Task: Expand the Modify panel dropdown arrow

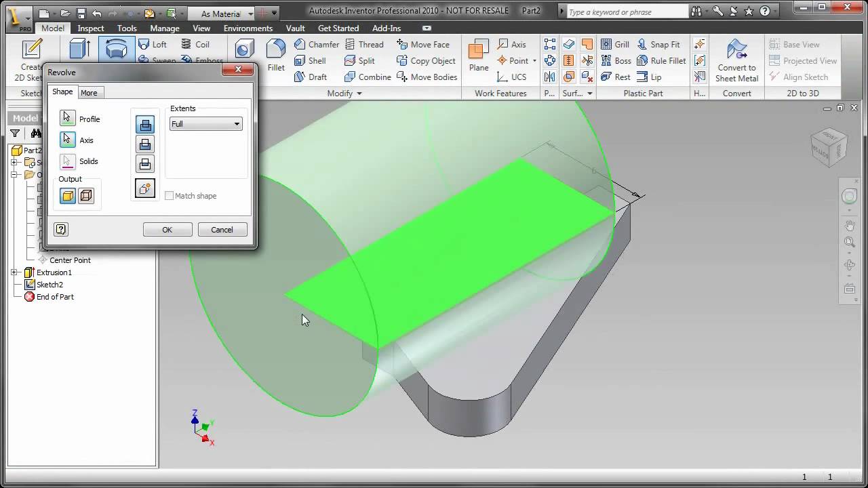Action: [359, 94]
